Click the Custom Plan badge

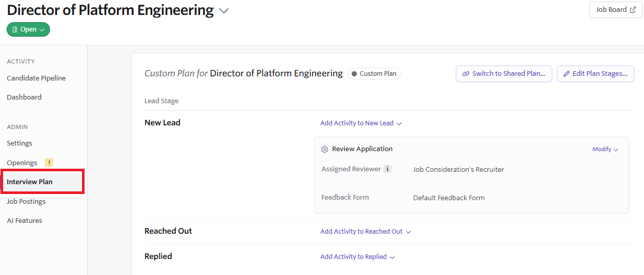pyautogui.click(x=374, y=74)
